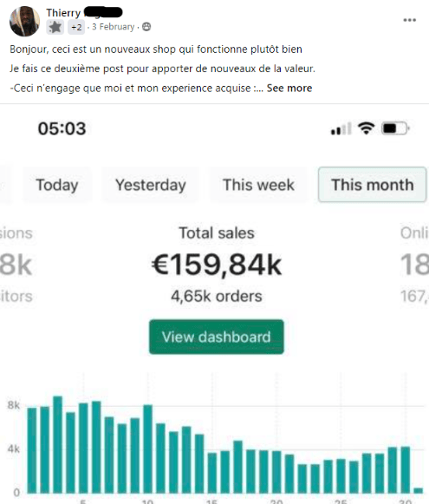Open the three-dot post options menu

point(409,20)
